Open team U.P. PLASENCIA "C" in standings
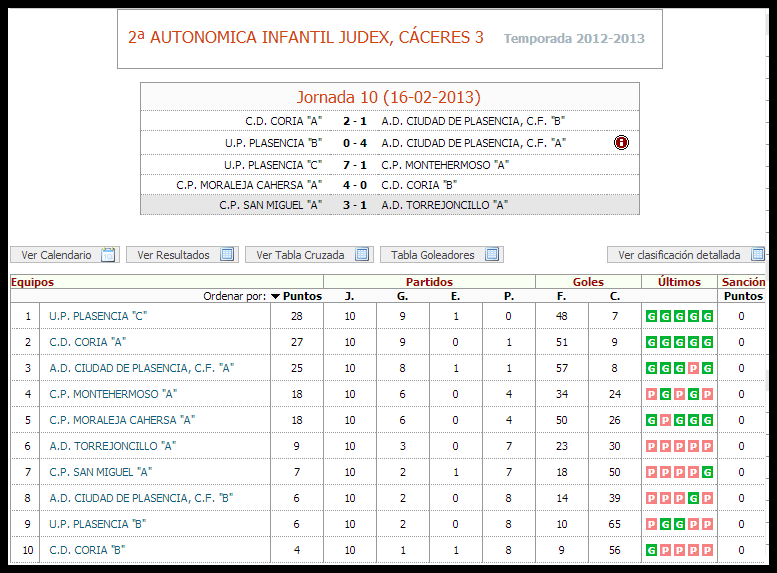Image resolution: width=777 pixels, height=573 pixels. [98, 316]
